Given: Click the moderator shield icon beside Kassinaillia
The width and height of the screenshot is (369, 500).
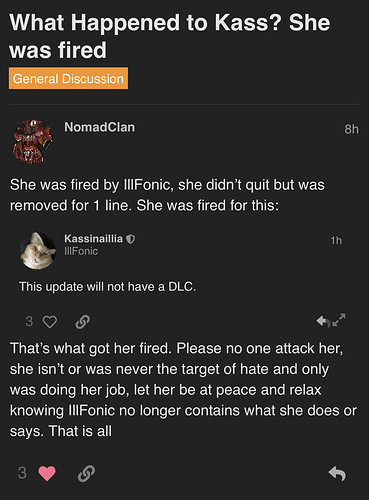Looking at the screenshot, I should click(x=131, y=239).
